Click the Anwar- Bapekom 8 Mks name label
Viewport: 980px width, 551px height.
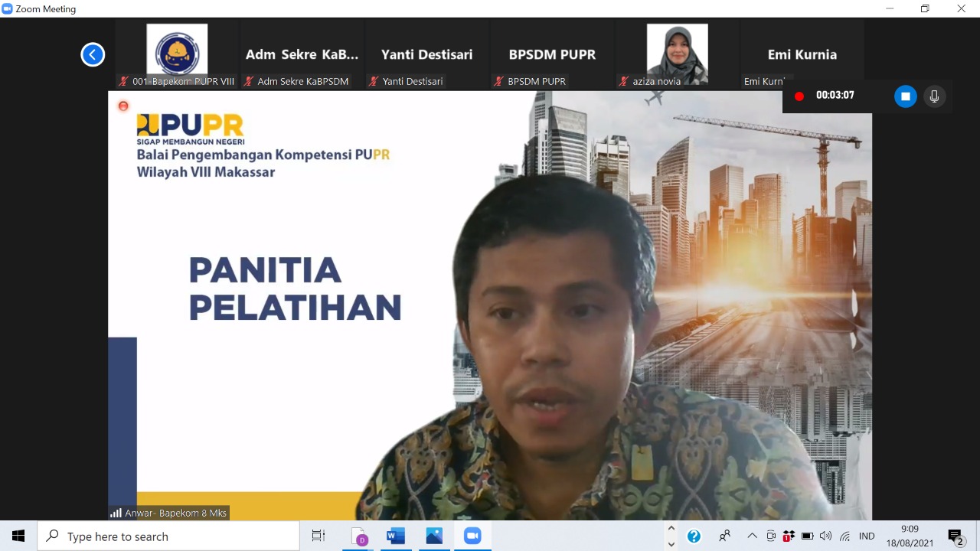[176, 514]
